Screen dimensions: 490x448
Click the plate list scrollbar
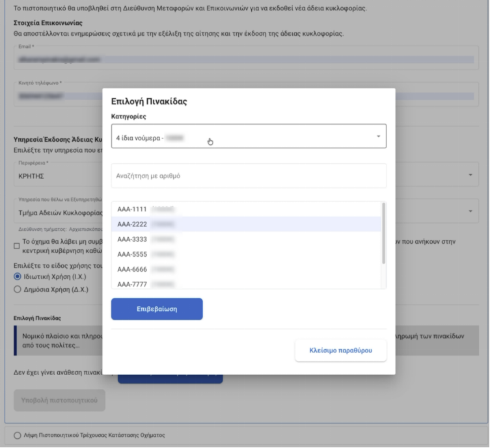tap(383, 233)
